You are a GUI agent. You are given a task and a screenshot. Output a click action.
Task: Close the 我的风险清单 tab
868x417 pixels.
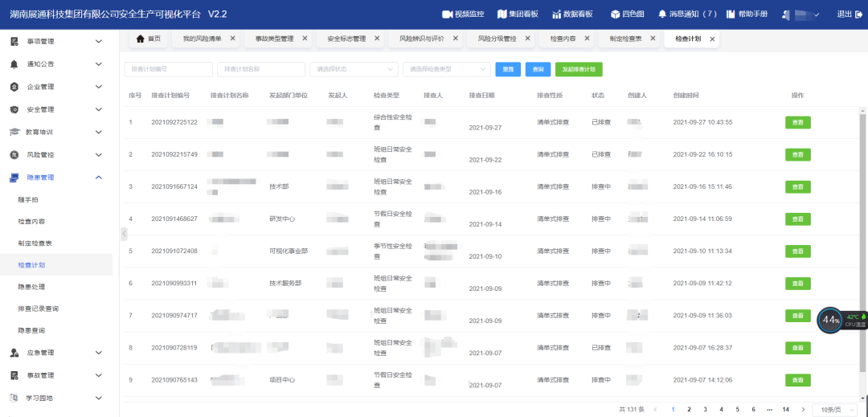click(233, 39)
